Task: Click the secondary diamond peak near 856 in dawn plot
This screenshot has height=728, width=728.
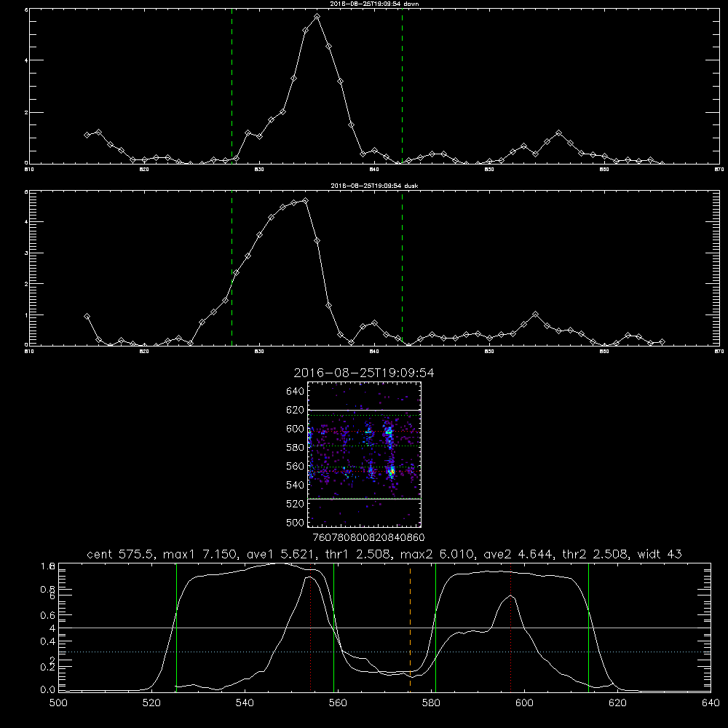Action: (558, 132)
